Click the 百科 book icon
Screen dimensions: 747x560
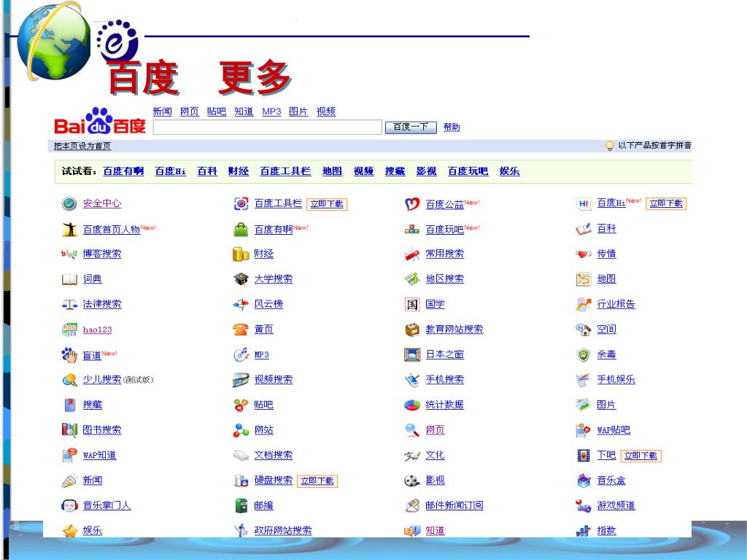click(584, 229)
